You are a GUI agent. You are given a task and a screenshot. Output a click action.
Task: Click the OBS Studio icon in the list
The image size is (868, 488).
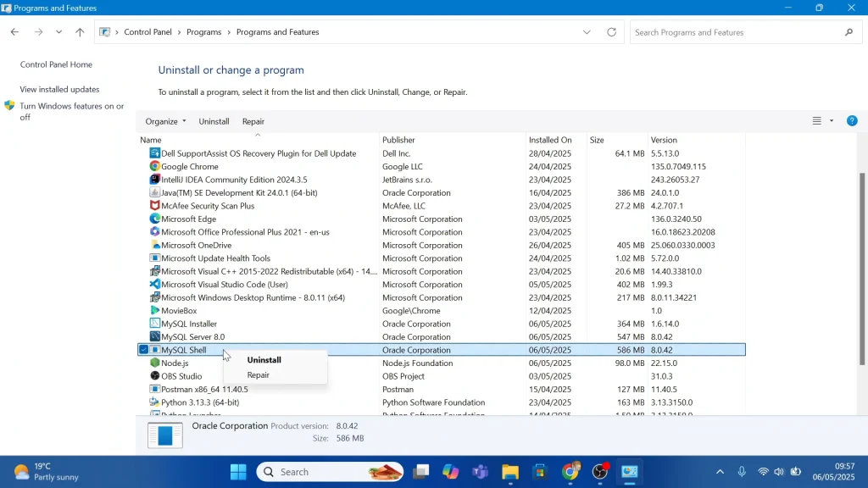(x=154, y=375)
